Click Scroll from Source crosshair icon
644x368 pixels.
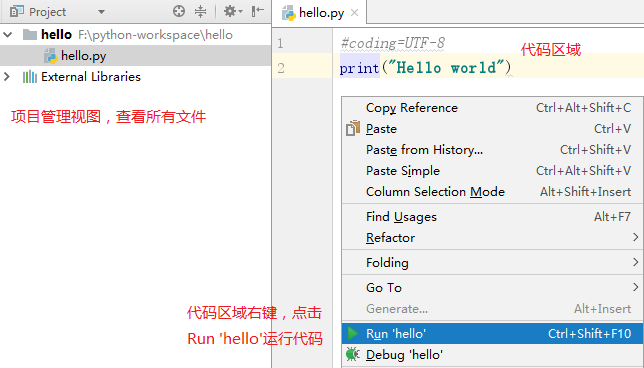[x=179, y=11]
